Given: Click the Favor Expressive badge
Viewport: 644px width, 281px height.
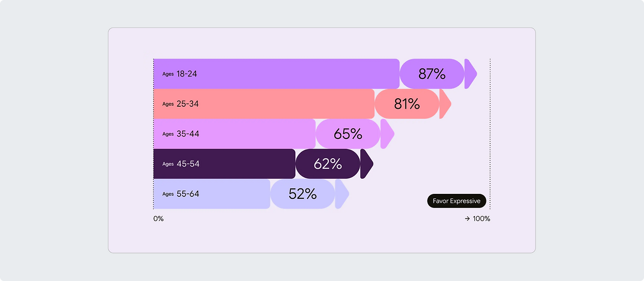Looking at the screenshot, I should click(x=457, y=201).
